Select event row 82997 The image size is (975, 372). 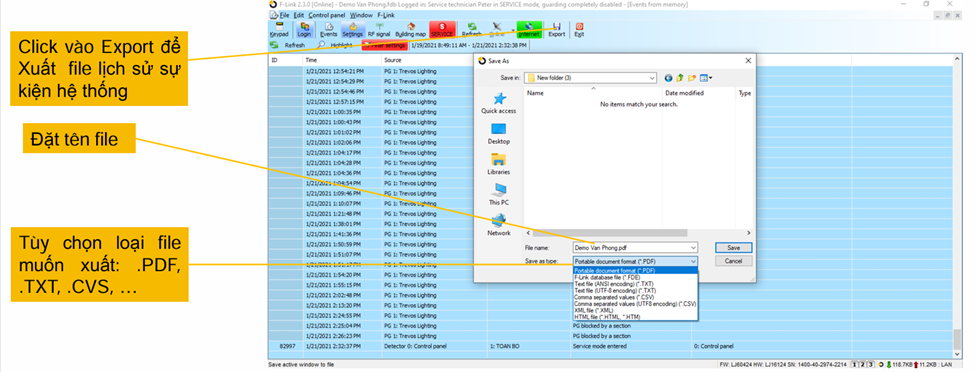611,346
